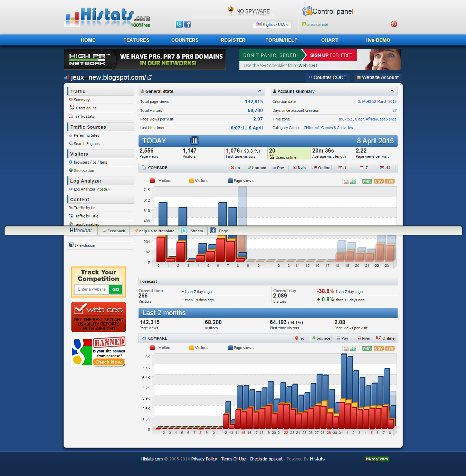
Task: Open the Geolocation globe icon
Action: coord(71,171)
